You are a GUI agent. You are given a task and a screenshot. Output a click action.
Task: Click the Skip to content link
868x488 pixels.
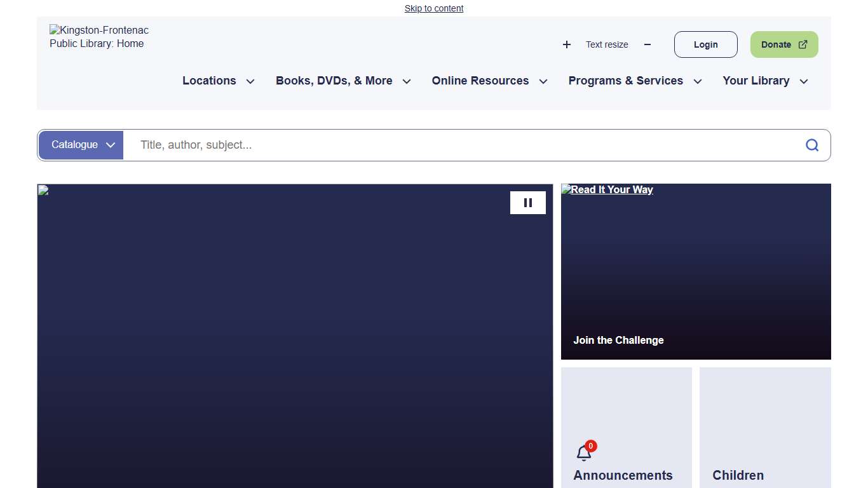[x=434, y=8]
